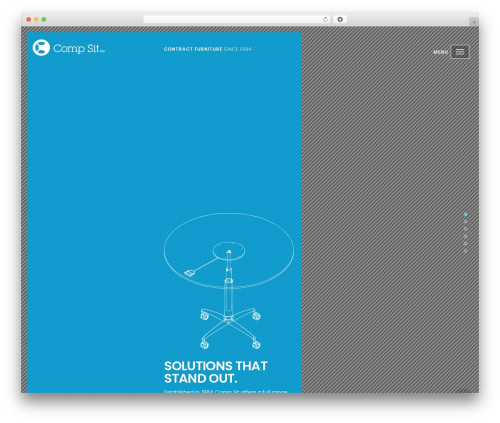This screenshot has width=500, height=423.
Task: Close the window with red button
Action: 29,19
